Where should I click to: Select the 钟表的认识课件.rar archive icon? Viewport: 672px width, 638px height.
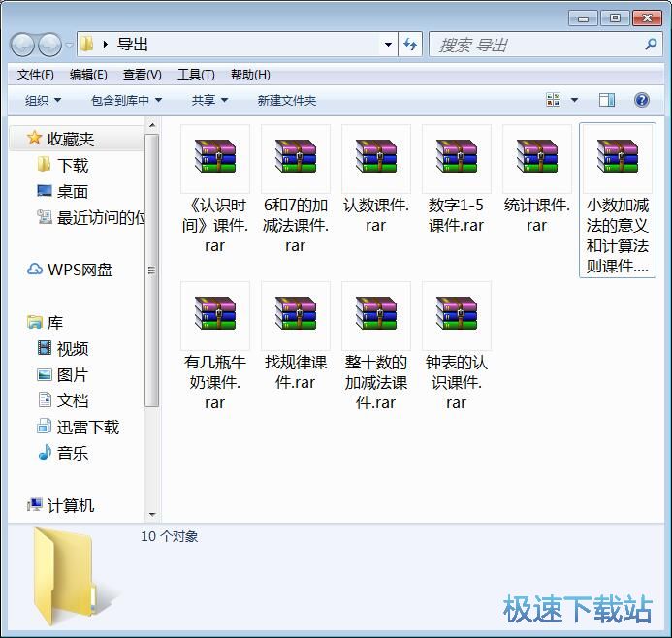coord(457,313)
